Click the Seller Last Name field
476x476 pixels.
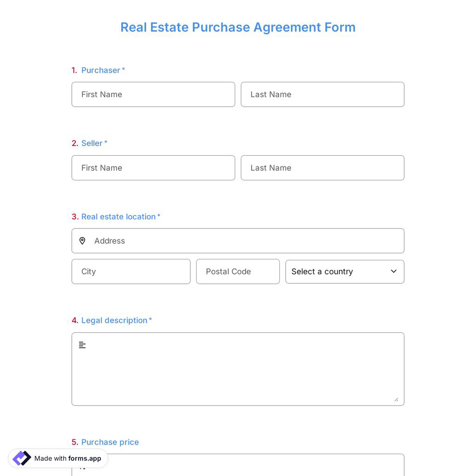coord(322,168)
